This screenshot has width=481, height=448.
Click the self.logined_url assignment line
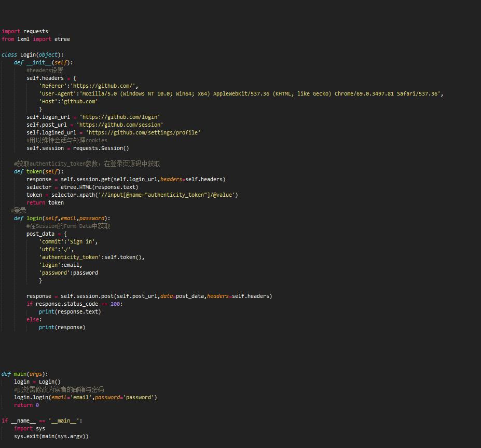click(114, 132)
